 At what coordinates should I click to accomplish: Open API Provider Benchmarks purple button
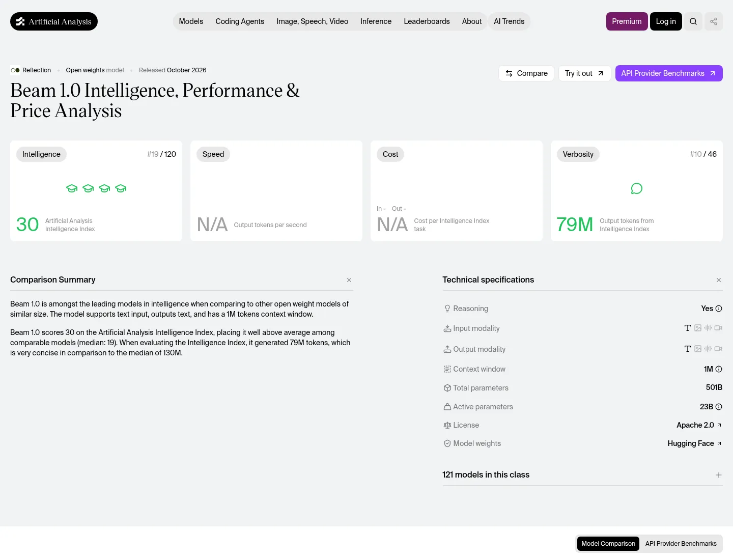[x=669, y=73]
